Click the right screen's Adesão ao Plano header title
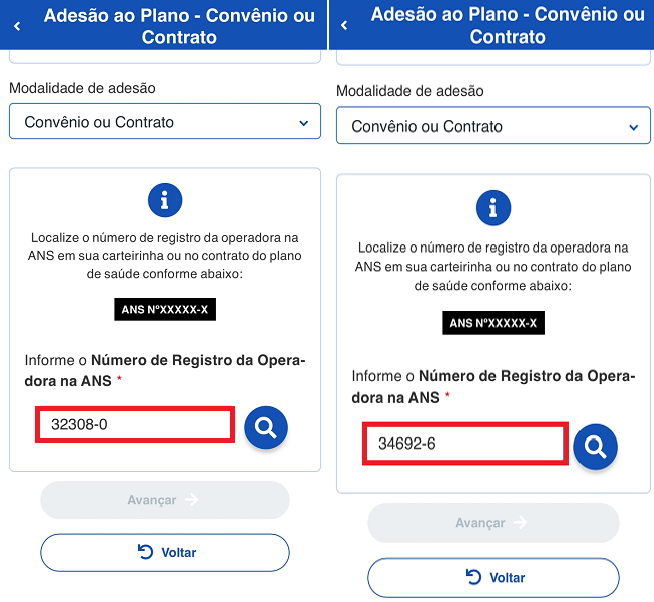 507,25
